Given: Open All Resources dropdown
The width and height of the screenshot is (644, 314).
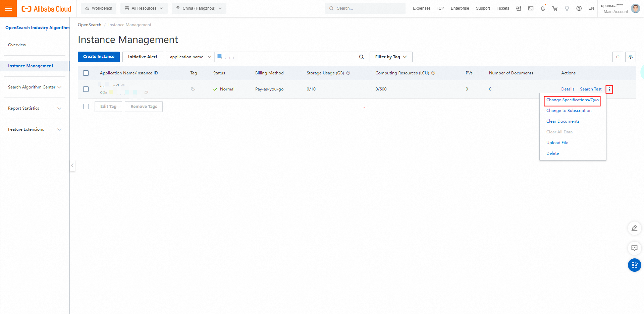Looking at the screenshot, I should tap(144, 8).
